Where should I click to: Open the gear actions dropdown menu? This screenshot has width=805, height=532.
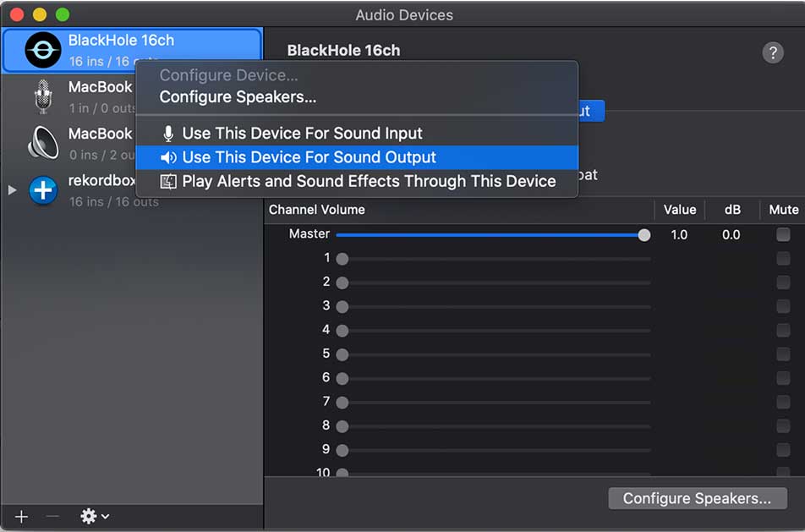click(93, 516)
